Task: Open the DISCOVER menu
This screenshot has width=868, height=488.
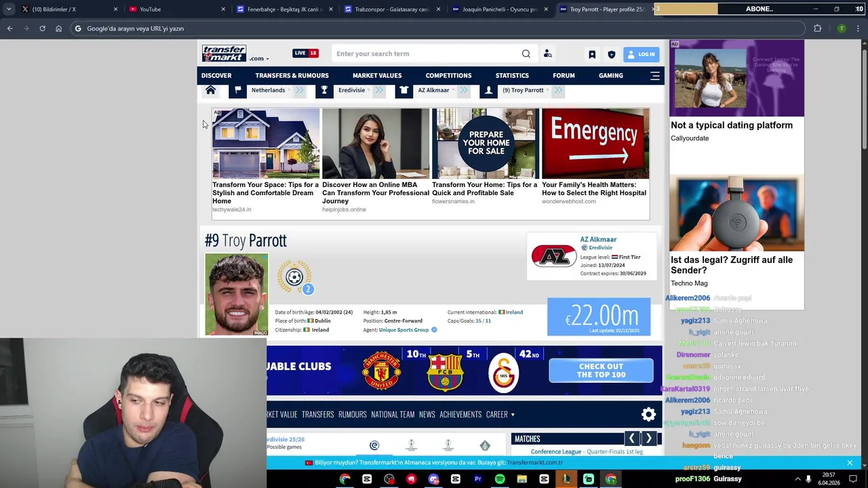Action: [216, 75]
